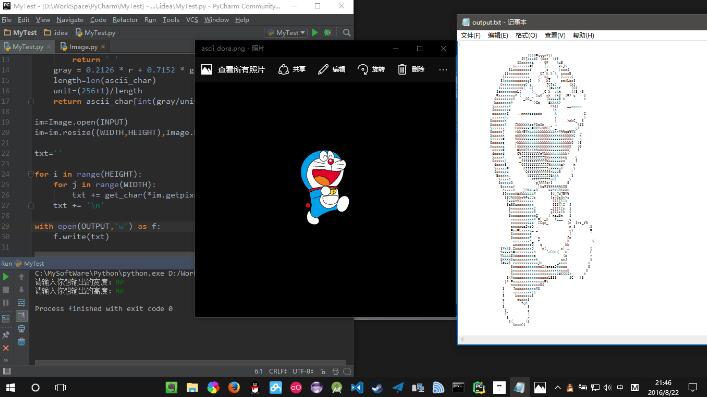Edit the image with the pencil button
The image size is (707, 397).
point(331,69)
